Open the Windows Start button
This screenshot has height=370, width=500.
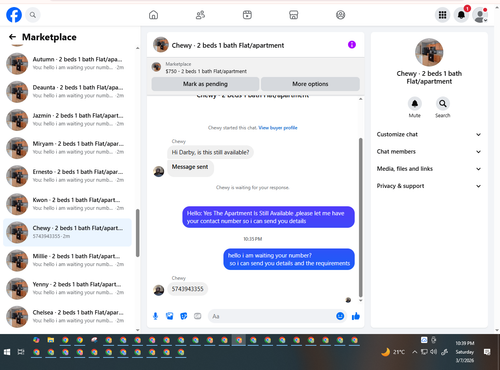point(7,352)
